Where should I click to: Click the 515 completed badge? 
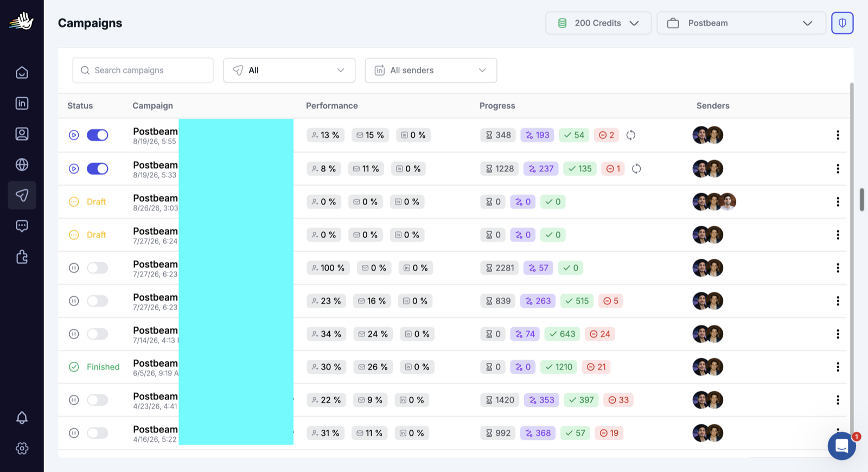(577, 301)
